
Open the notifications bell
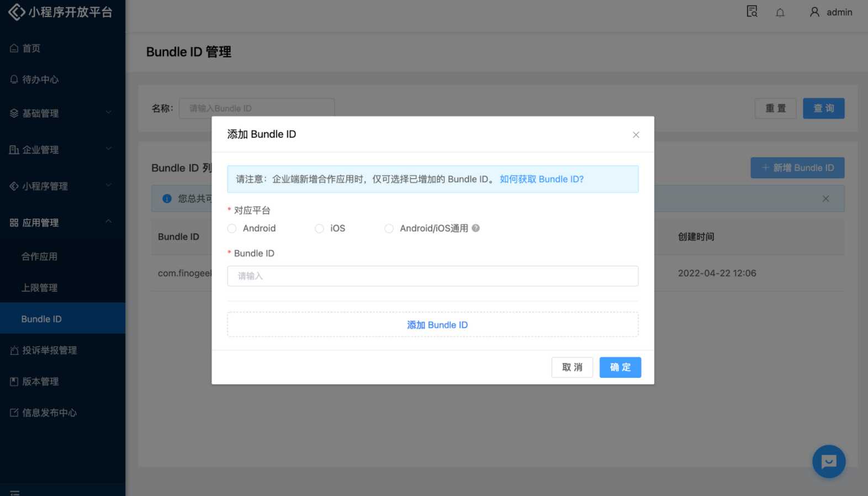(780, 12)
